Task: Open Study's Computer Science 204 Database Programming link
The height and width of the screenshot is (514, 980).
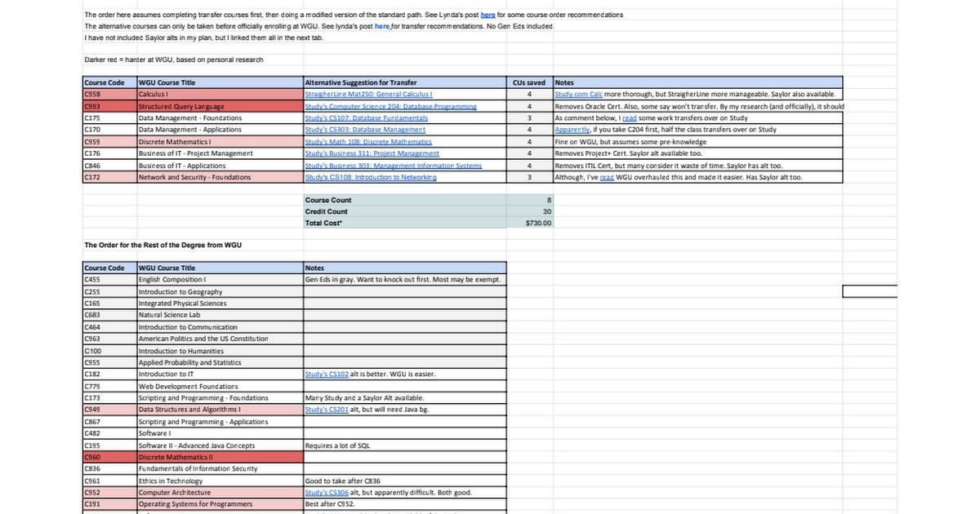Action: [390, 106]
